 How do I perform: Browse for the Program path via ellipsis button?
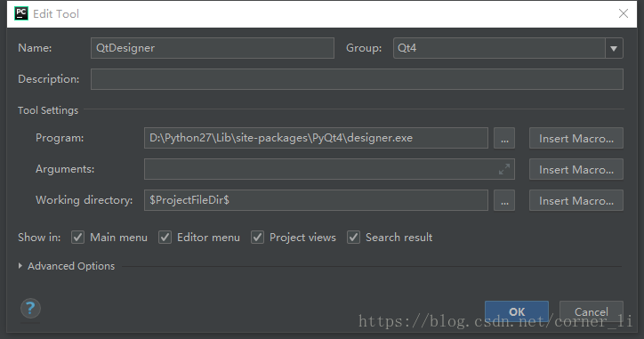pyautogui.click(x=504, y=138)
